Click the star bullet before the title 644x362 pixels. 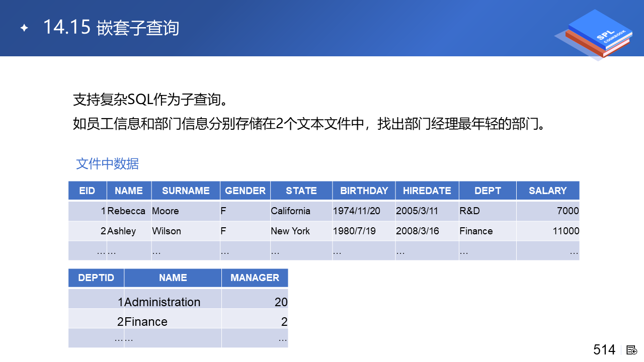[x=24, y=28]
